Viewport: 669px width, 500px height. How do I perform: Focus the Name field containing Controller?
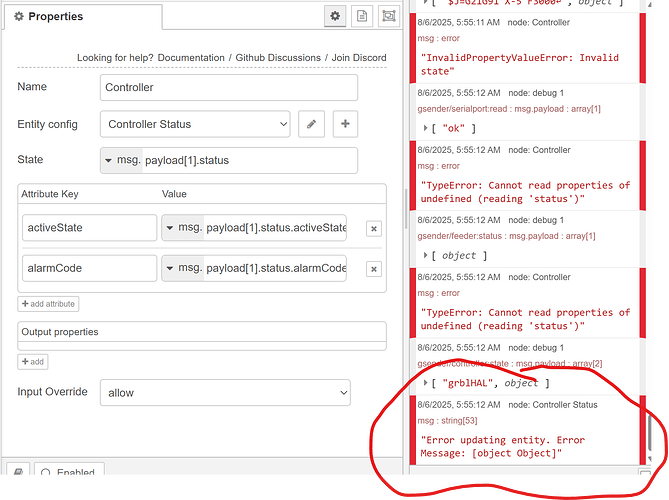pyautogui.click(x=229, y=87)
